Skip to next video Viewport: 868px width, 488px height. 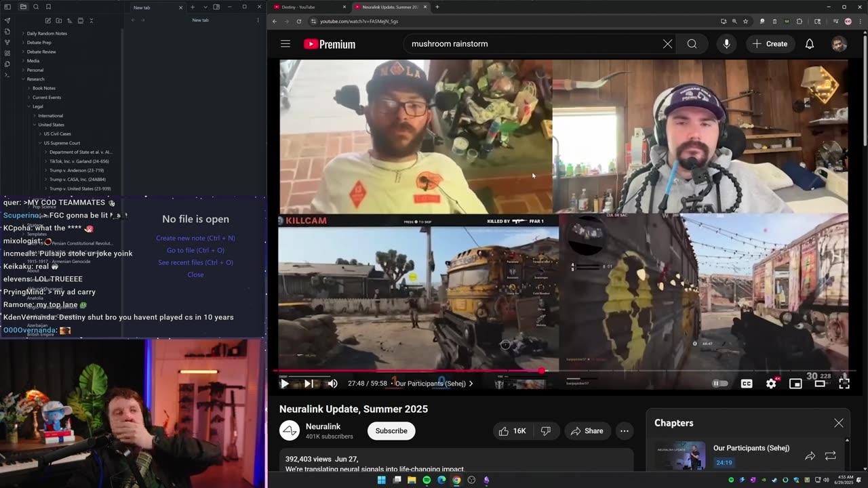point(308,384)
